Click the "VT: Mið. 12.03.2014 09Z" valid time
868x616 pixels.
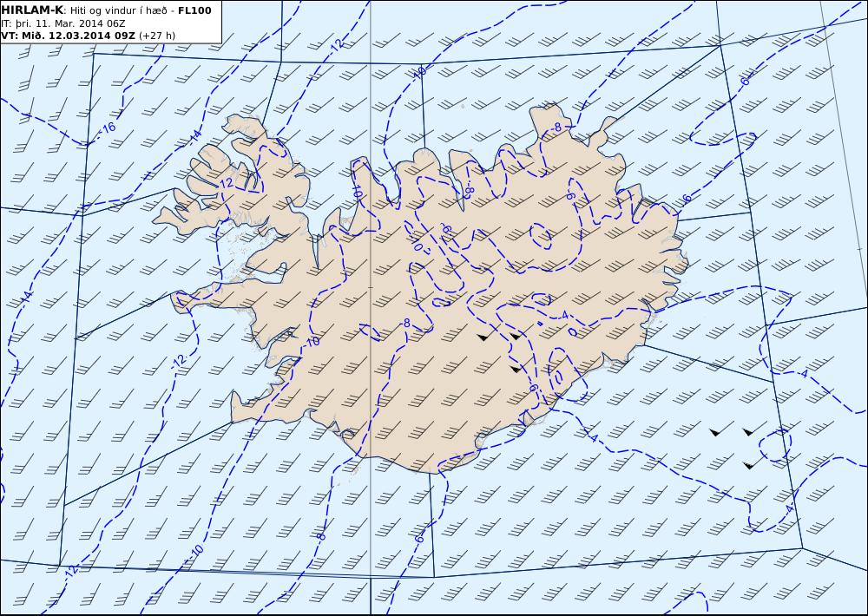(68, 36)
